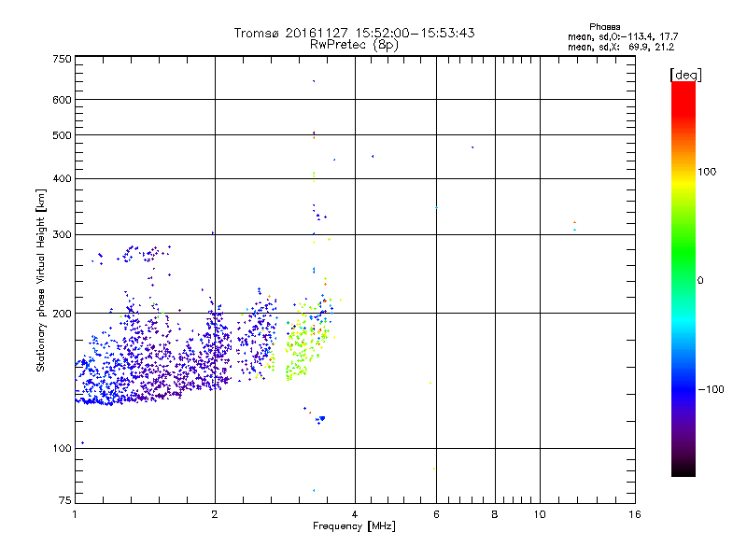The height and width of the screenshot is (560, 747).
Task: Click the '6' x-axis tick label
Action: coord(436,514)
